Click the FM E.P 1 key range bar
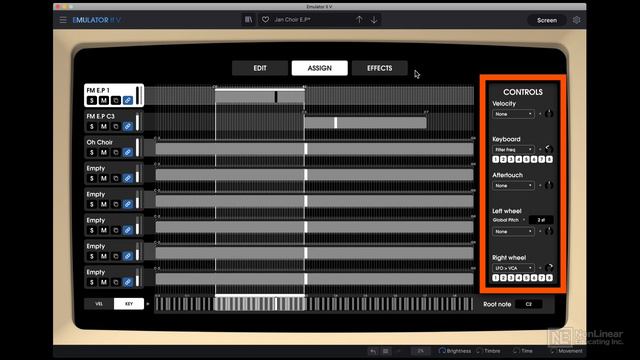 [260, 97]
